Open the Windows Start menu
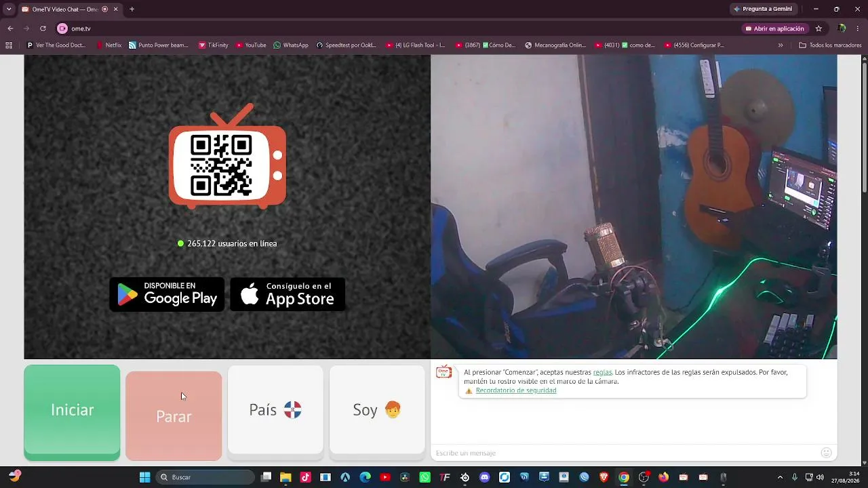868x488 pixels. (144, 477)
